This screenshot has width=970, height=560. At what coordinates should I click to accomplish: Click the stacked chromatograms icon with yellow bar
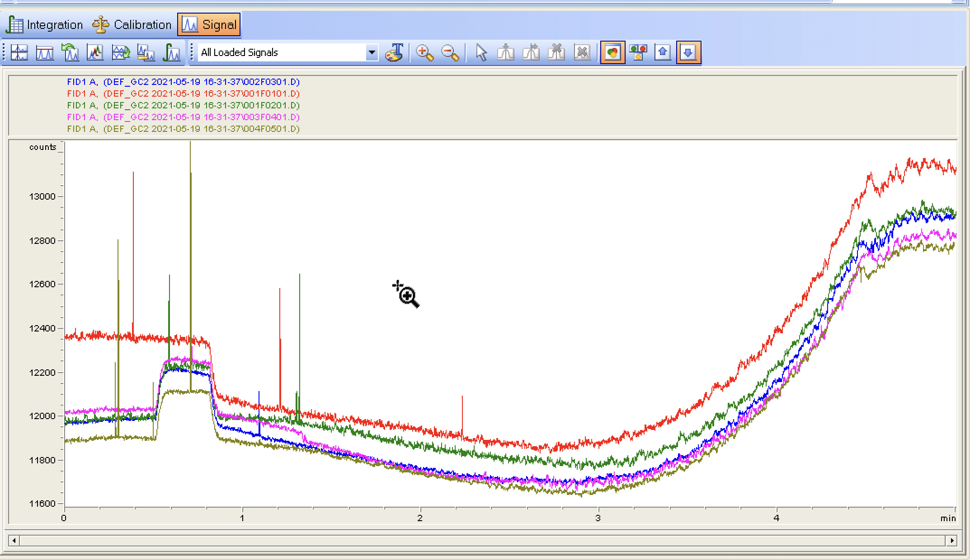[x=146, y=52]
